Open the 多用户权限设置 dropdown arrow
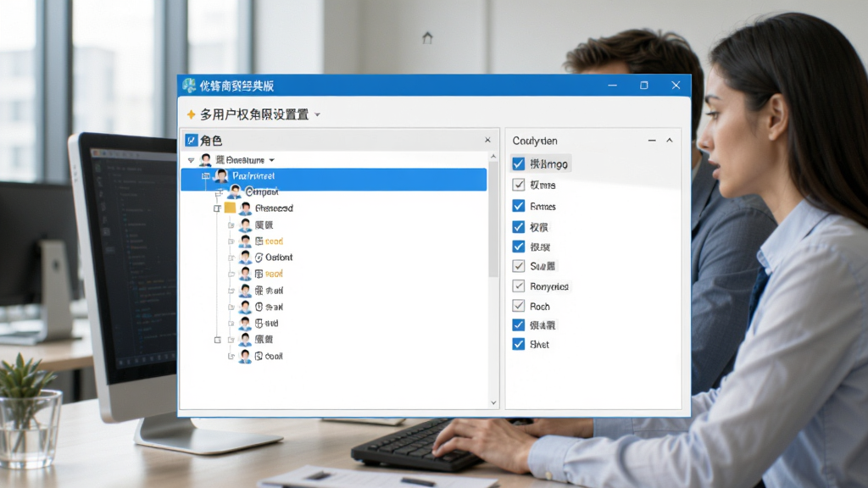The height and width of the screenshot is (488, 868). coord(317,115)
